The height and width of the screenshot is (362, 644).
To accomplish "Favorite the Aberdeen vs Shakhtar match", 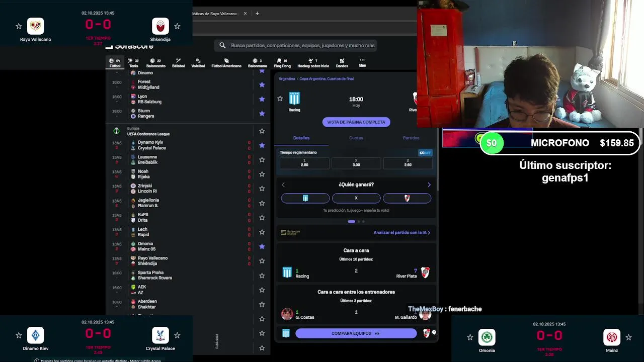I will pyautogui.click(x=262, y=304).
